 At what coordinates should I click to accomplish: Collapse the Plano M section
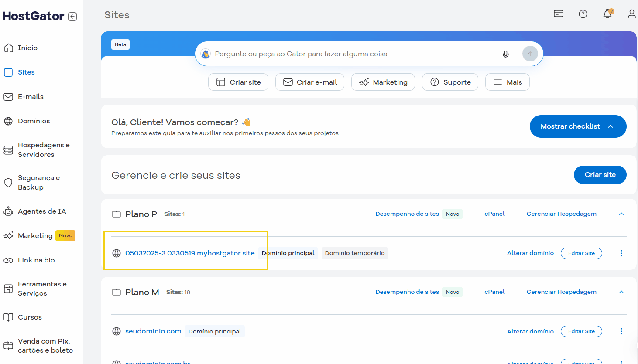tap(622, 292)
